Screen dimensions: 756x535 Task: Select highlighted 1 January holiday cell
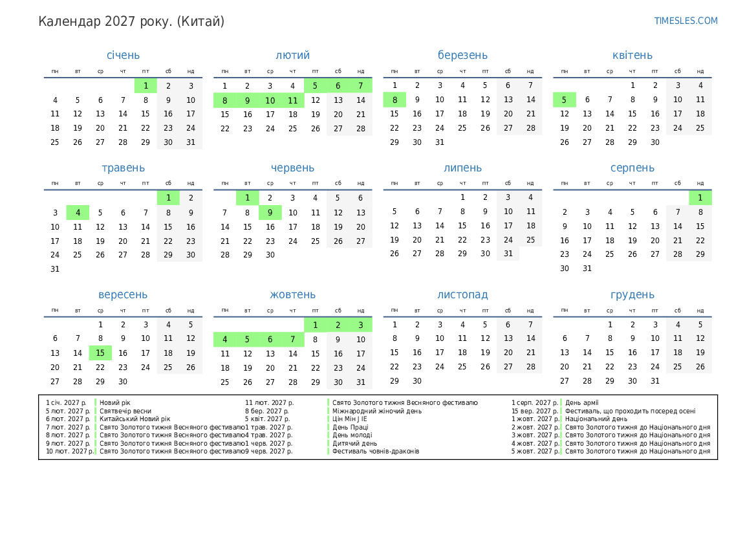146,85
